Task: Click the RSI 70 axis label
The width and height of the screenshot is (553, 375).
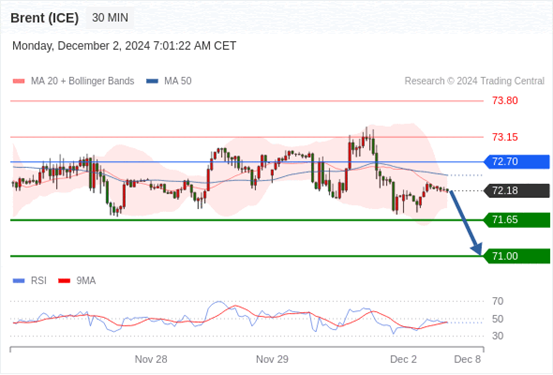Action: (498, 301)
